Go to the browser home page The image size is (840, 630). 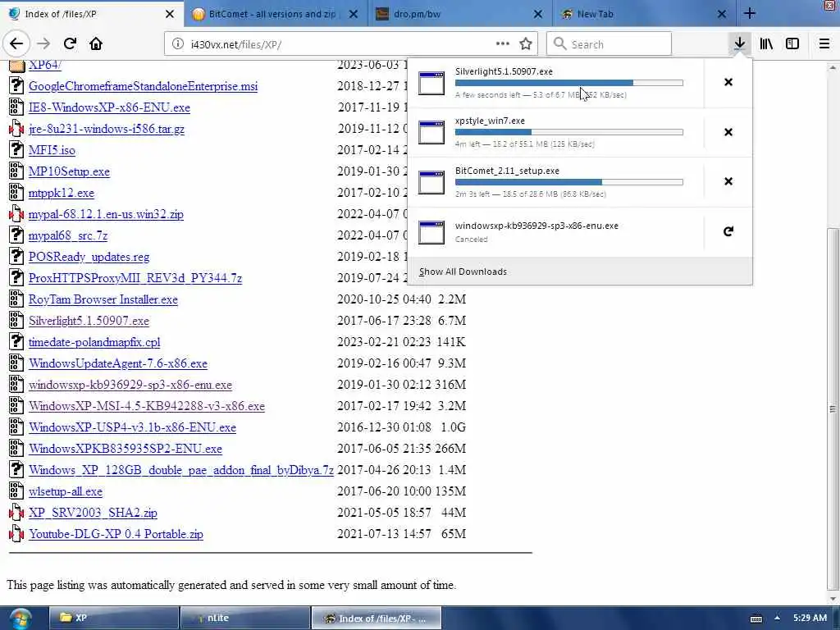point(96,44)
